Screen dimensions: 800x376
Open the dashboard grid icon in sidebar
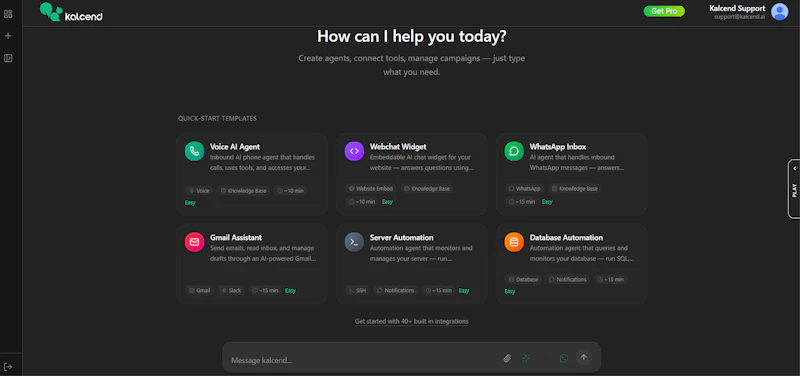coord(8,14)
